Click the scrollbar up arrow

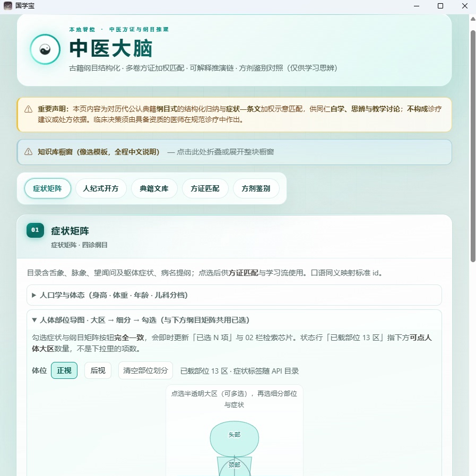[473, 19]
